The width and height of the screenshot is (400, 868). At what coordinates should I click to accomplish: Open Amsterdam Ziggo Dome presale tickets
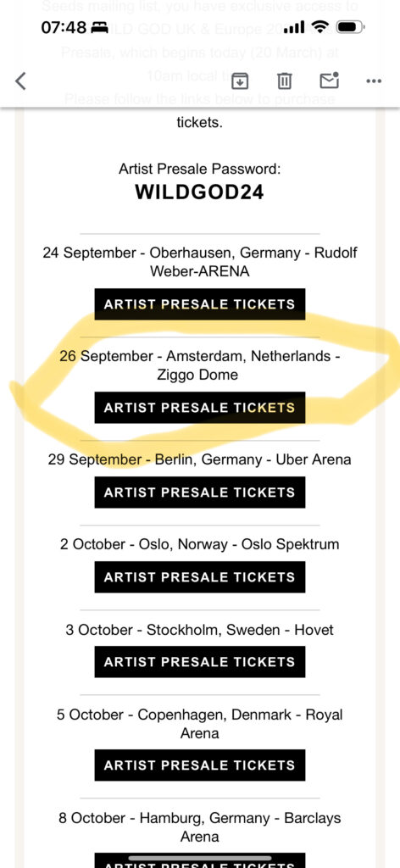click(x=200, y=408)
